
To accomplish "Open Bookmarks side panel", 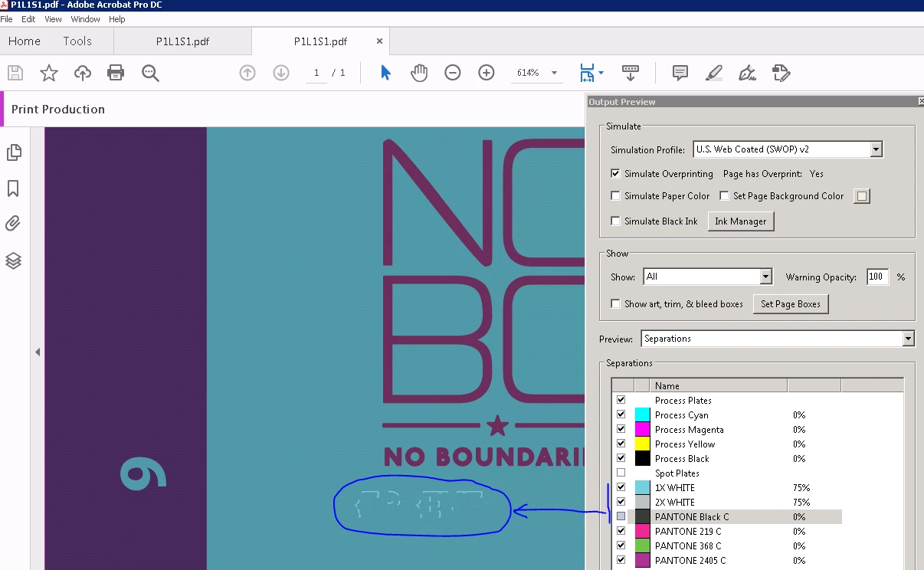I will (13, 188).
